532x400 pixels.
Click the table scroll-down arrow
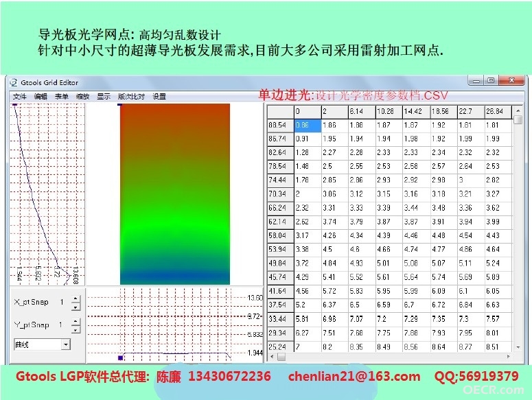(x=518, y=347)
